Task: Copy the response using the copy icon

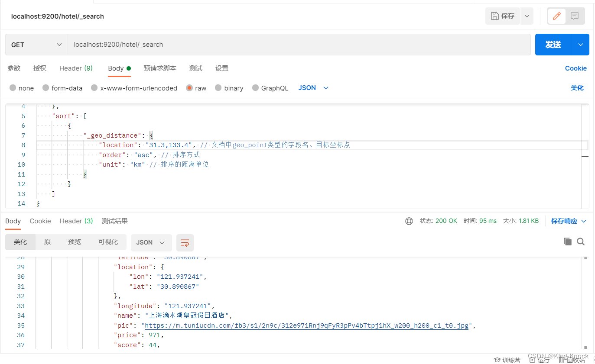Action: click(x=567, y=242)
